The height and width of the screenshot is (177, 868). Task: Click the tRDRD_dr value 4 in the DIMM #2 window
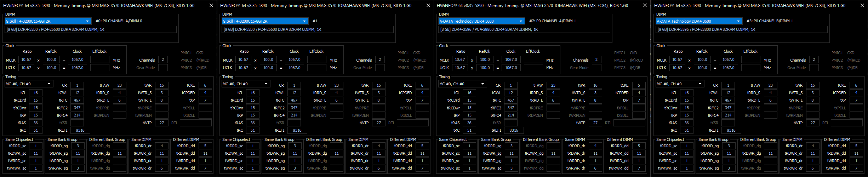point(595,146)
